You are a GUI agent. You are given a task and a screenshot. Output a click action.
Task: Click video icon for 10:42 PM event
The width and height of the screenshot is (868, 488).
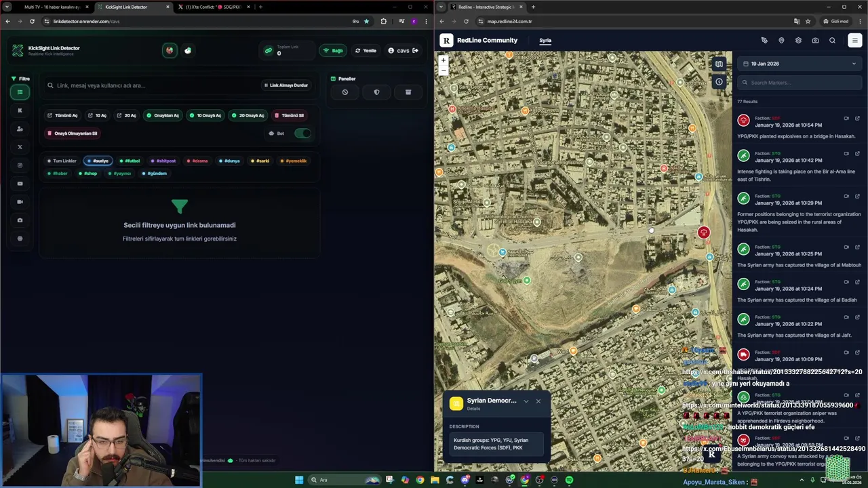click(846, 153)
